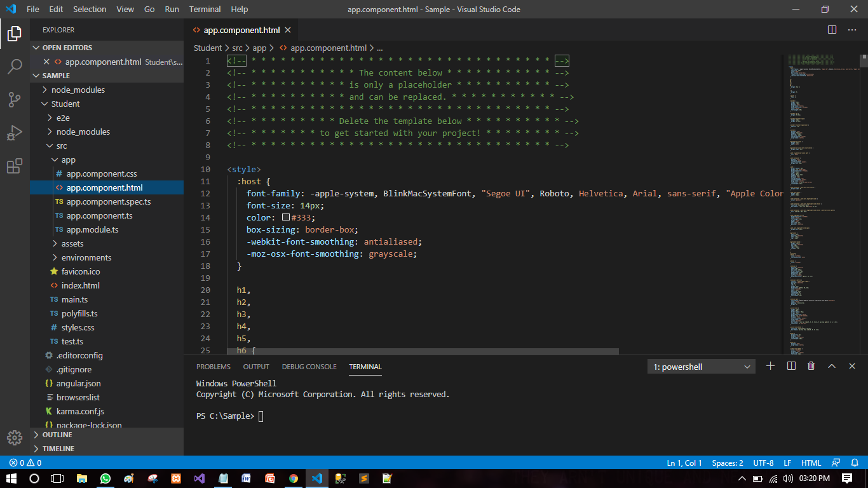
Task: Click the #333 color swatch
Action: coord(286,217)
